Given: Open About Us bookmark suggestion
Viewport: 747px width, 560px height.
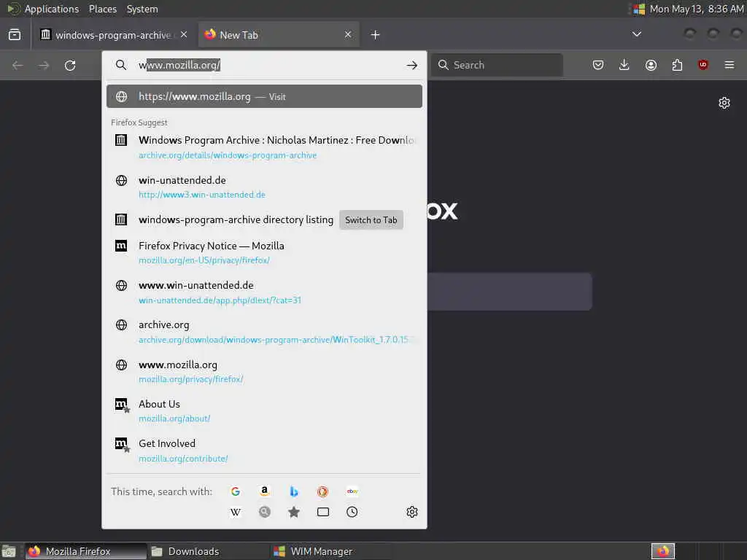Looking at the screenshot, I should pos(264,411).
